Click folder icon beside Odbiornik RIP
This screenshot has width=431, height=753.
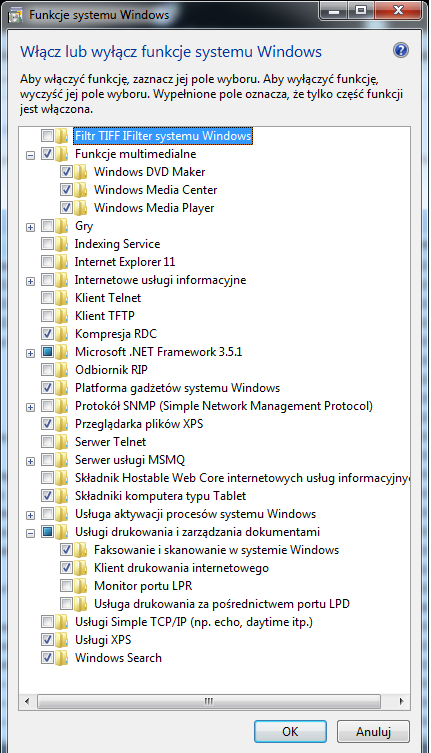(61, 370)
